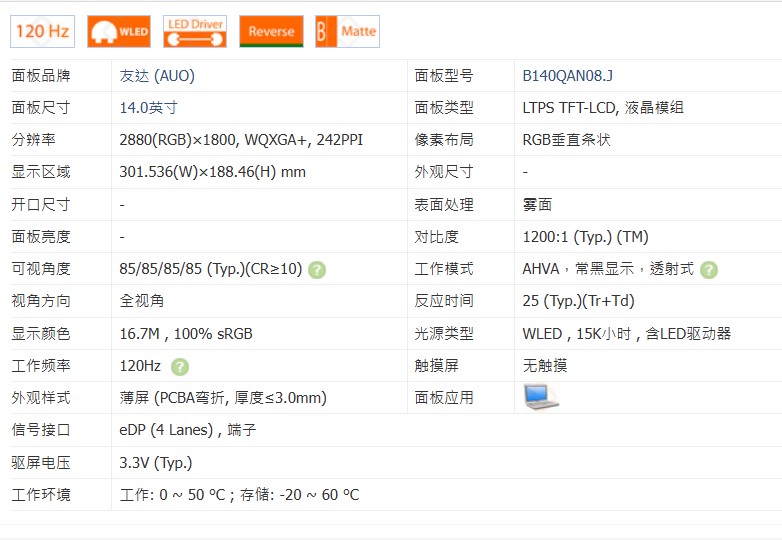The image size is (782, 540).
Task: Click the help icon beside 120Hz frequency
Action: pyautogui.click(x=180, y=366)
